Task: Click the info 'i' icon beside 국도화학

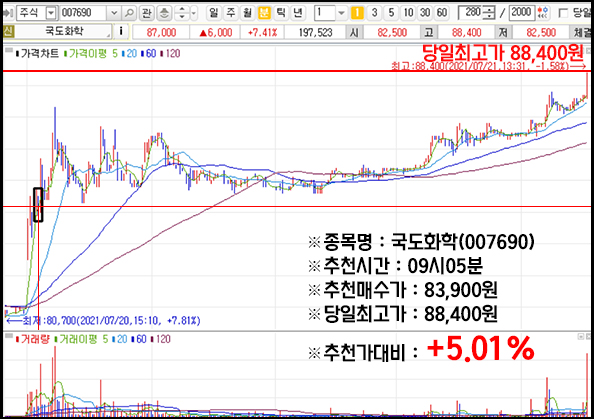Action: tap(121, 31)
